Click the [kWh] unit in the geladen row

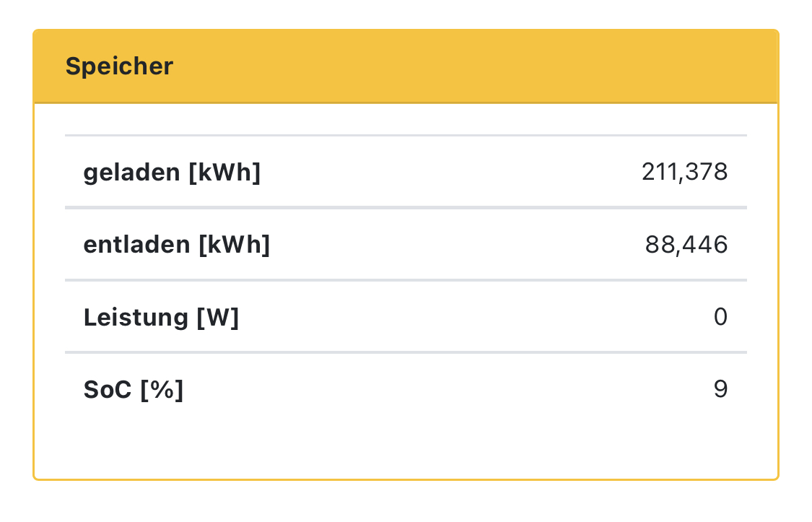coord(224,173)
